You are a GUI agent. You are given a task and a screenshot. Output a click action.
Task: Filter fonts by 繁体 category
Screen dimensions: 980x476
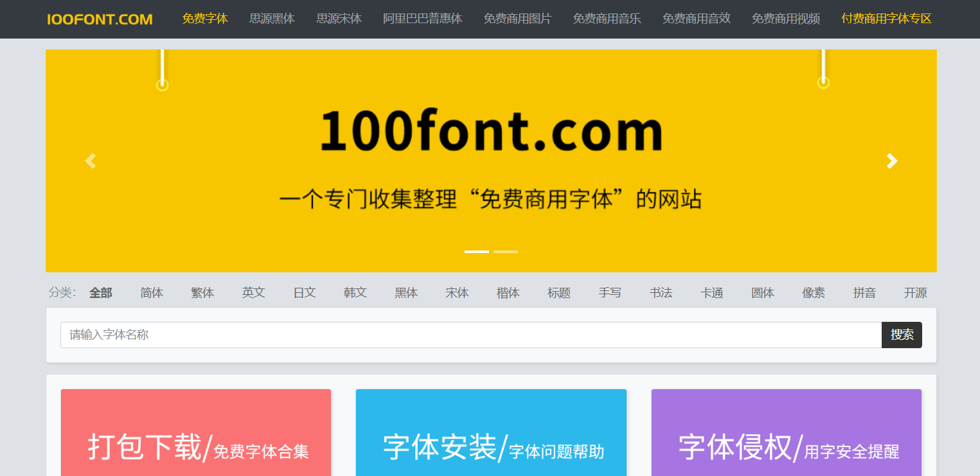(202, 293)
